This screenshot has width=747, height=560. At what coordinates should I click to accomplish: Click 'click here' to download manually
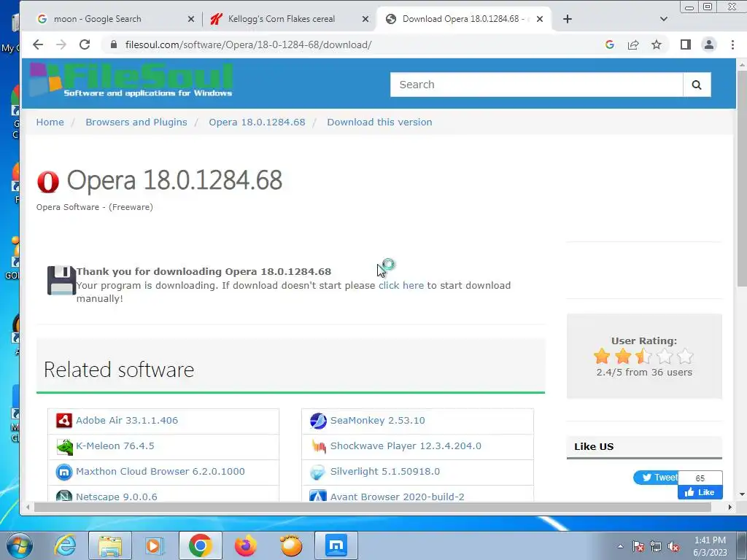coord(400,285)
